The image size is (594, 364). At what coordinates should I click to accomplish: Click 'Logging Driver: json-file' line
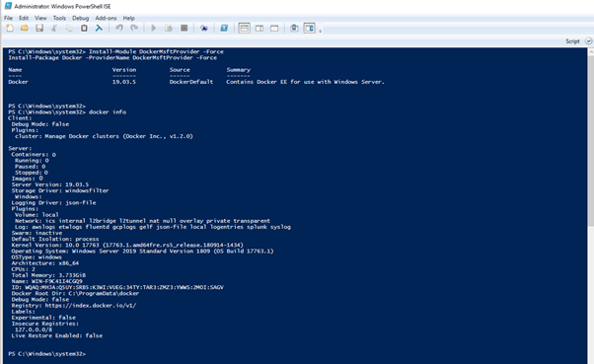click(54, 202)
